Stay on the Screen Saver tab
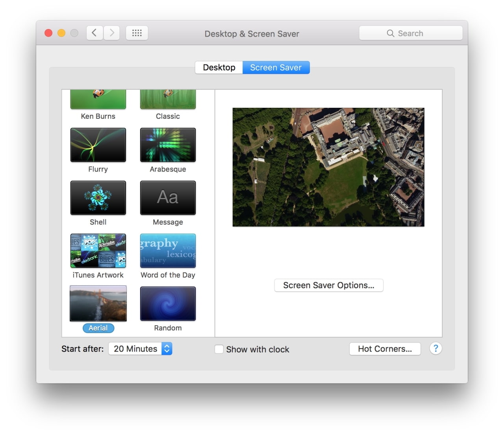This screenshot has width=504, height=435. tap(276, 67)
